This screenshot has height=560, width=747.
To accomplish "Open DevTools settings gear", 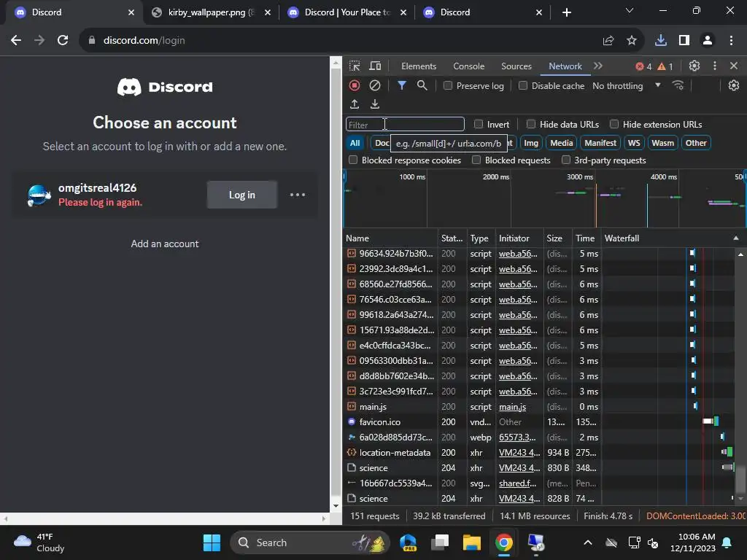I will click(x=694, y=66).
